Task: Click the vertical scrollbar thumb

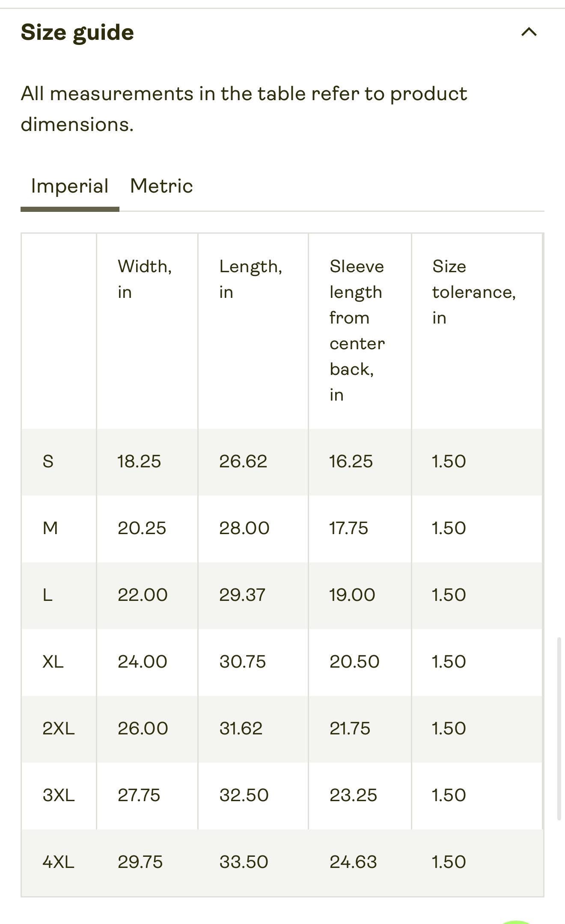Action: coord(559,729)
